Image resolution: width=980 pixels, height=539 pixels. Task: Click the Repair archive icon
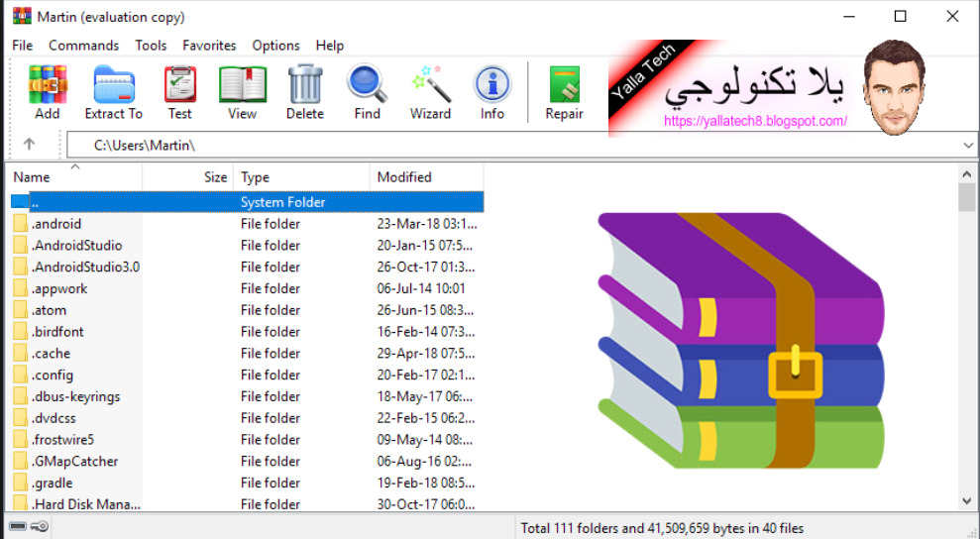[x=565, y=84]
